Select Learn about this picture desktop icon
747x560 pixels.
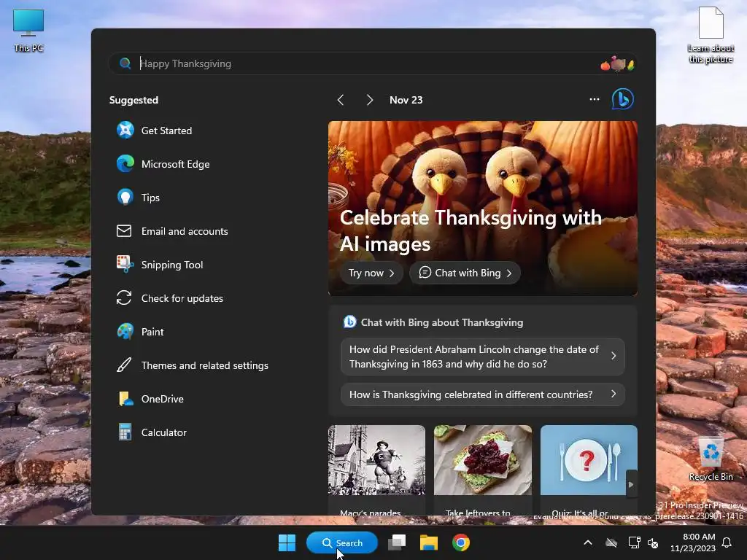[711, 35]
